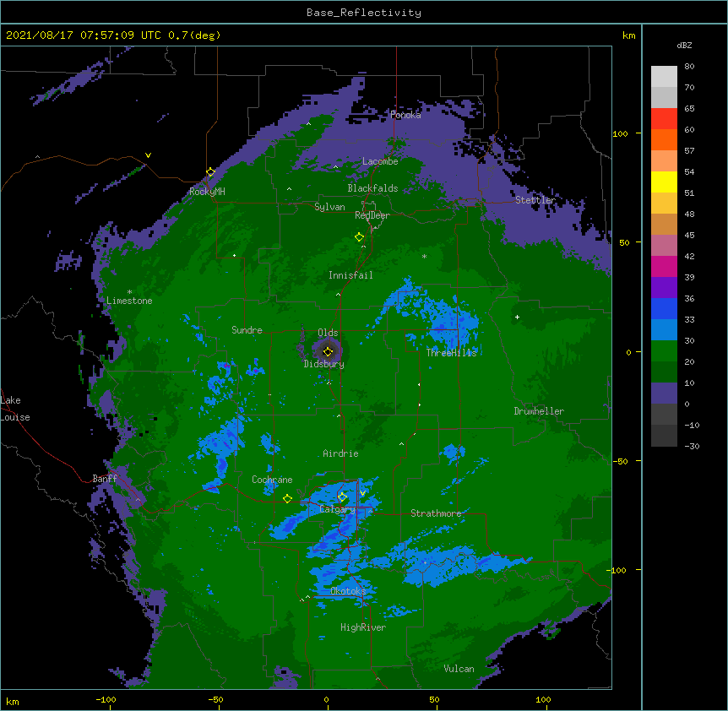The height and width of the screenshot is (711, 728).
Task: Click the Okotoks label
Action: (x=348, y=591)
